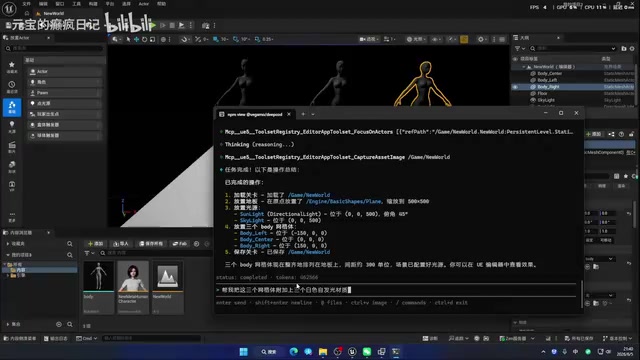The width and height of the screenshot is (640, 360).
Task: Expand the Favorites section in Content Browser
Action: [8, 244]
